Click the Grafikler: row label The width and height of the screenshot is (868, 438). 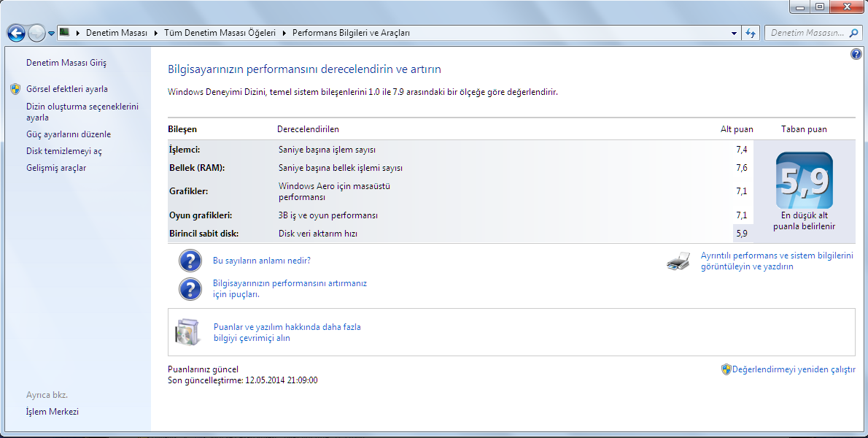(189, 191)
